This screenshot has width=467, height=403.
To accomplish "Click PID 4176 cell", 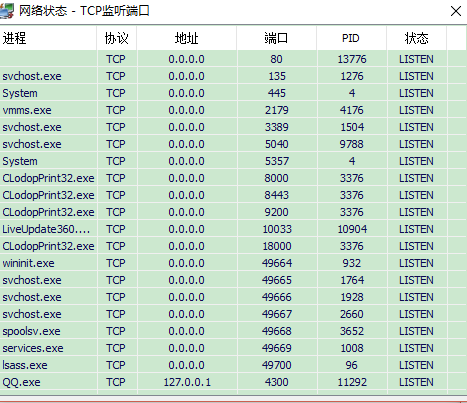I will click(x=352, y=110).
